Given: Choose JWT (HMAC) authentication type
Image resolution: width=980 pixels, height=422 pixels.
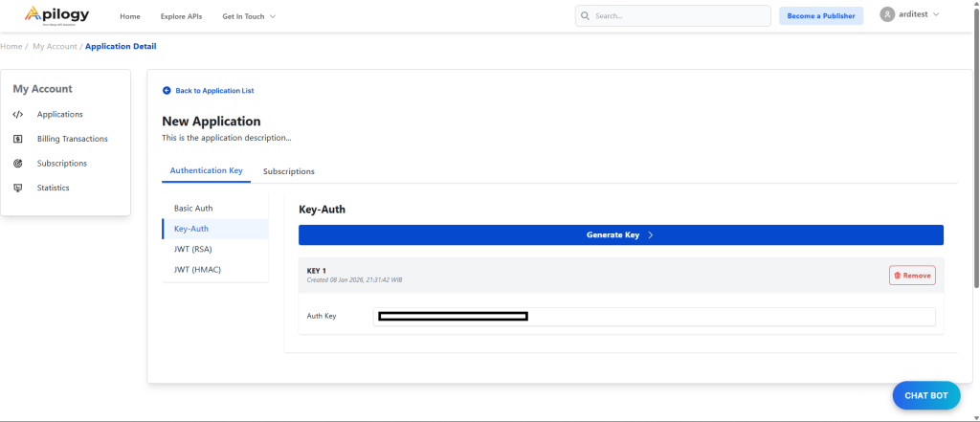Looking at the screenshot, I should pyautogui.click(x=197, y=270).
